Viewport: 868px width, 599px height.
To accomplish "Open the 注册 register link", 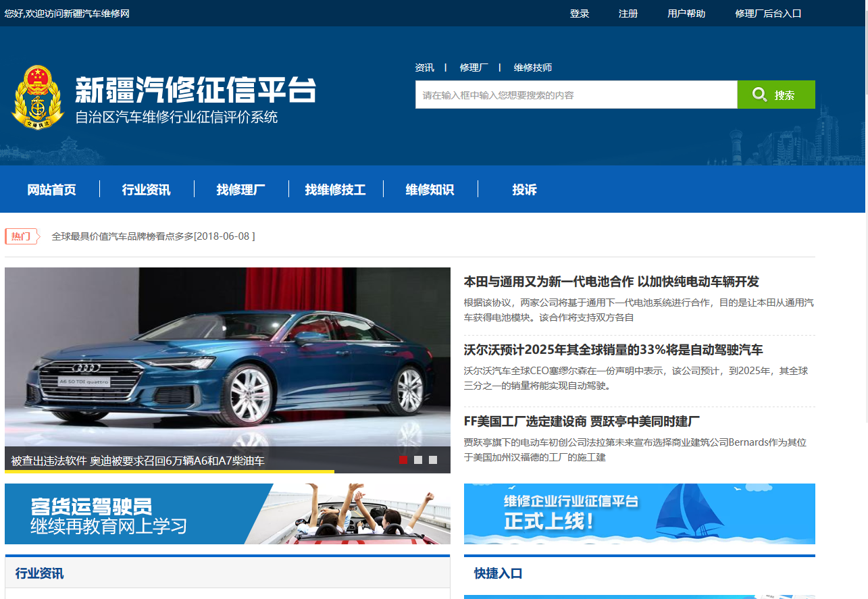I will pos(628,14).
